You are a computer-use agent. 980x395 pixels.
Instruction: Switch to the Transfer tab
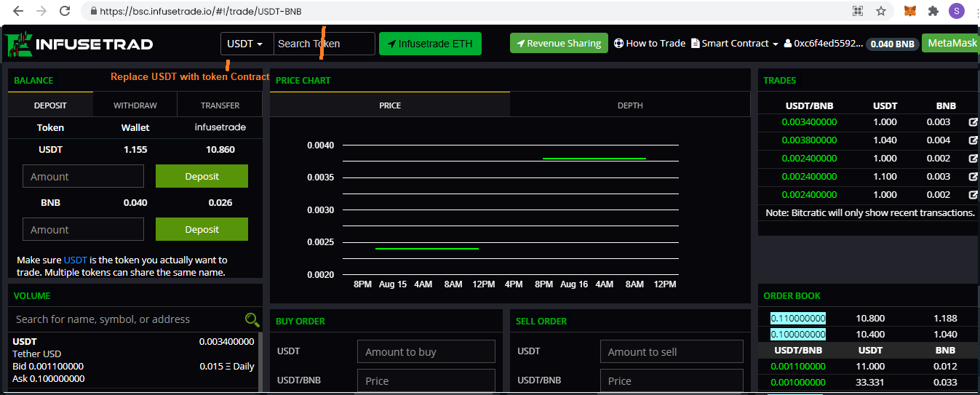[220, 105]
